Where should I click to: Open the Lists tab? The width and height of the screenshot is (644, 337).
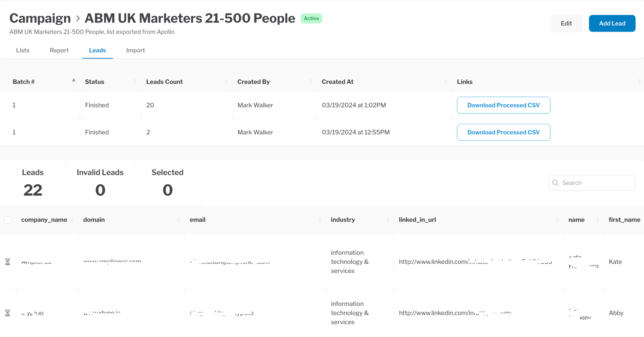click(x=23, y=50)
